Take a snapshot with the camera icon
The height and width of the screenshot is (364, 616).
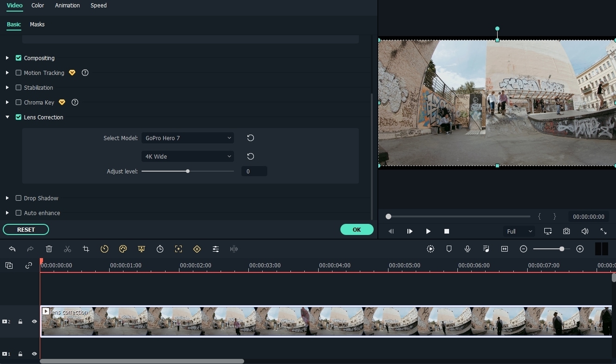pos(567,231)
